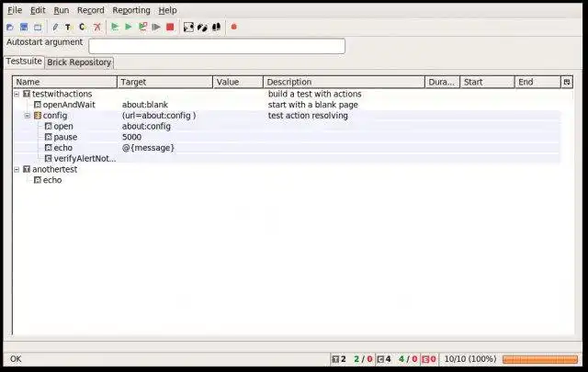Click the pencil edit toolbar icon

tap(55, 27)
